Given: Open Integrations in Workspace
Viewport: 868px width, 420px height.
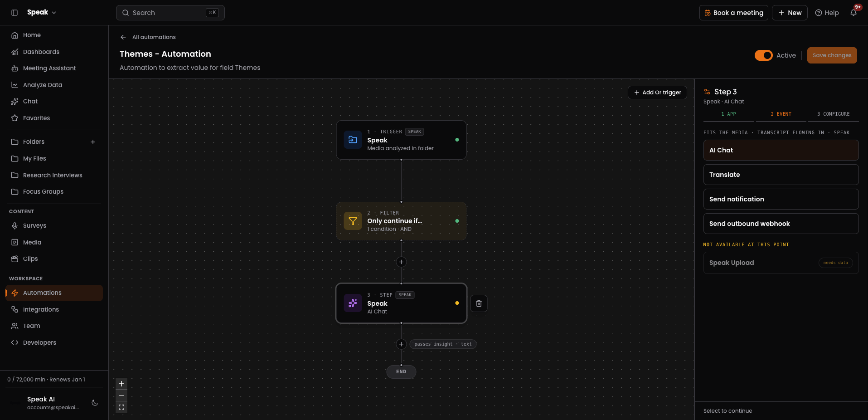Looking at the screenshot, I should pos(54,309).
